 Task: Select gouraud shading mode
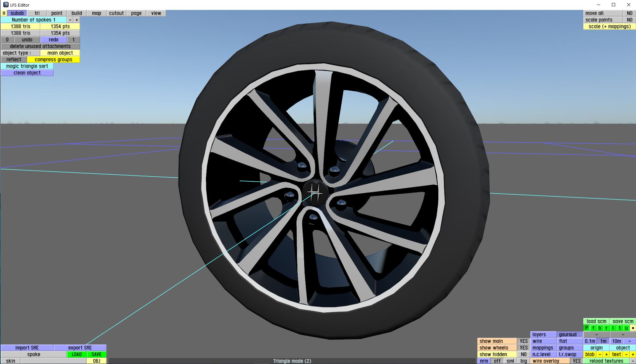[x=567, y=335]
